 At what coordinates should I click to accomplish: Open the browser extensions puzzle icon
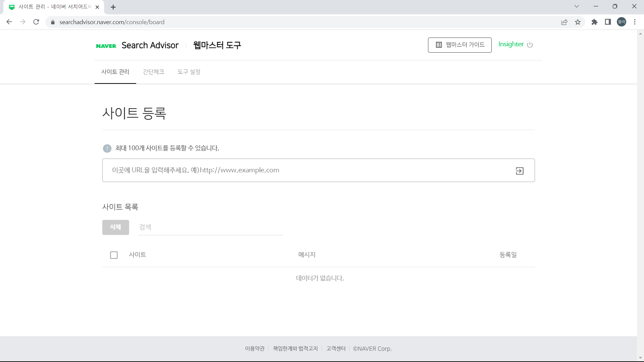click(x=594, y=22)
